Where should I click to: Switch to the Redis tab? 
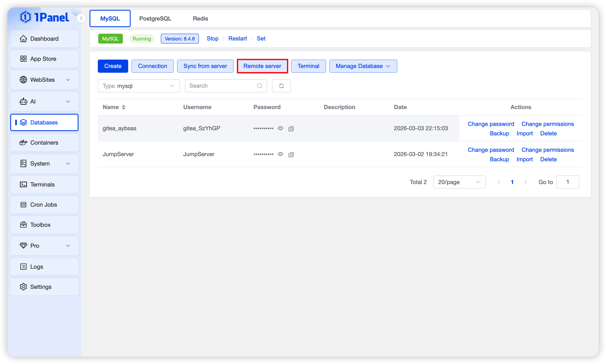click(x=200, y=19)
